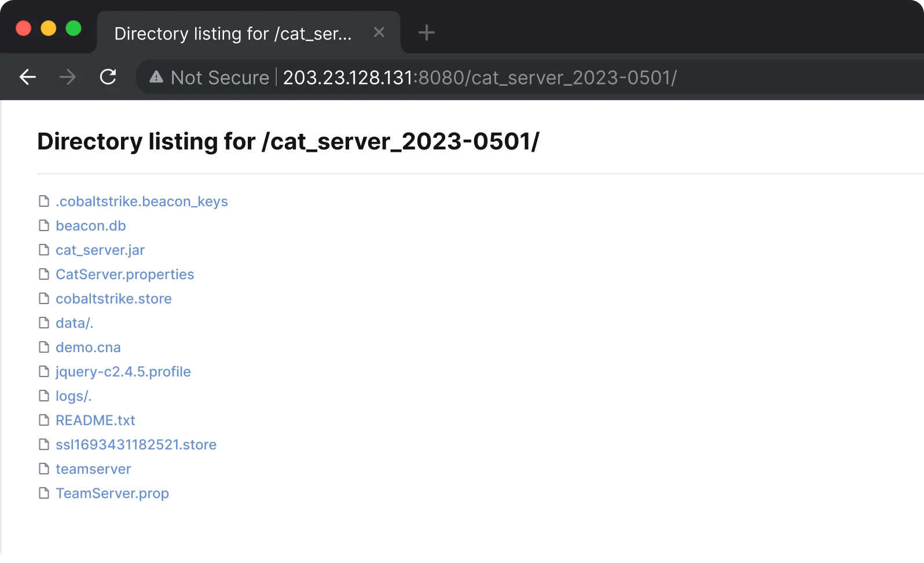The image size is (924, 563).
Task: Go back with the browser back arrow
Action: 28,76
